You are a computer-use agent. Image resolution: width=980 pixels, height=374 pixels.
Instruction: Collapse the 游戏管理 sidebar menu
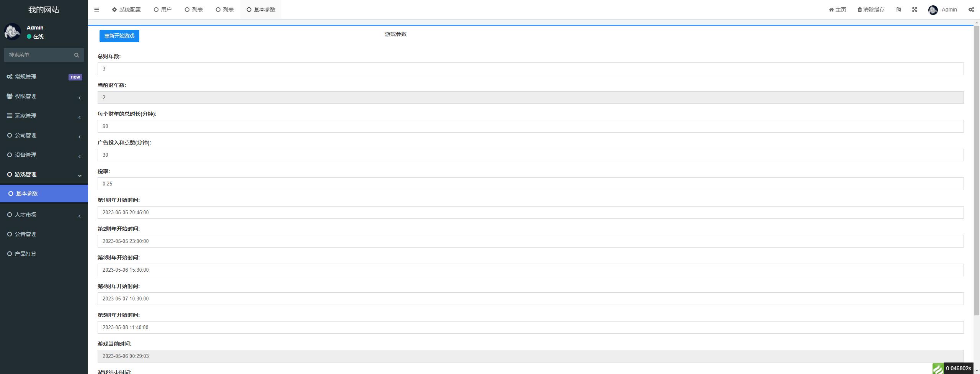[44, 175]
